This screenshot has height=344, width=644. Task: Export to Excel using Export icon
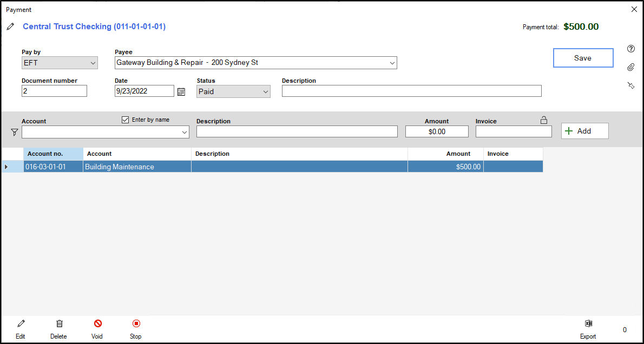pos(588,323)
